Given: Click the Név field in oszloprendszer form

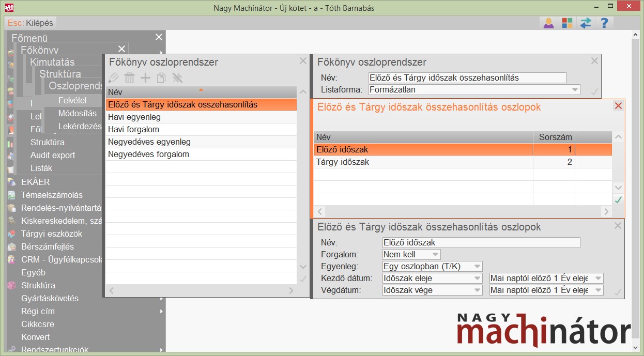Looking at the screenshot, I should click(x=467, y=78).
